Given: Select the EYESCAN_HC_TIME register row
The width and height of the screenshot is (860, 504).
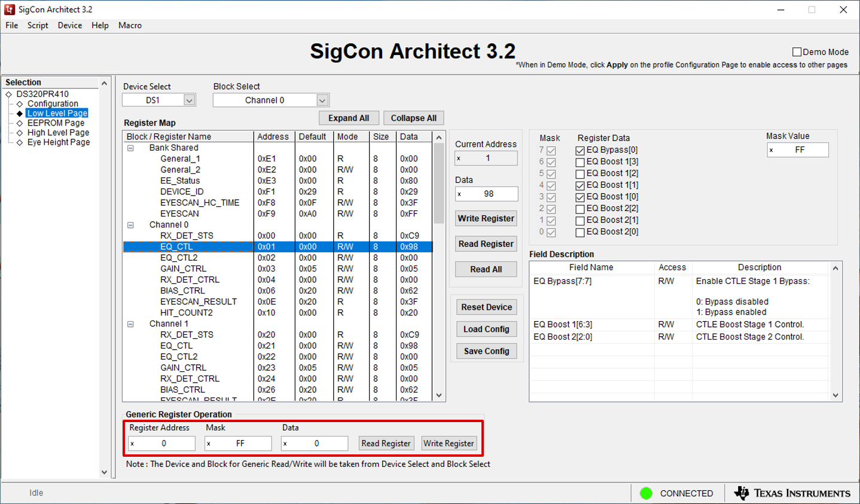Looking at the screenshot, I should [277, 203].
